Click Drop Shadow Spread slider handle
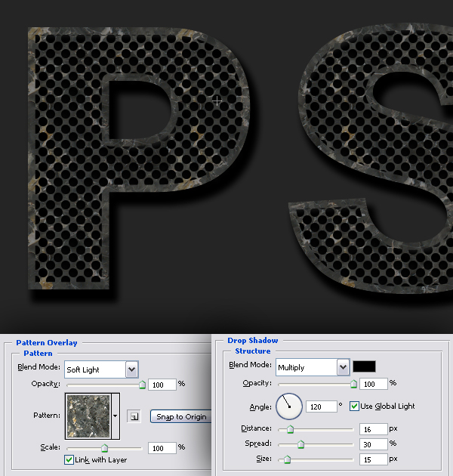The width and height of the screenshot is (453, 476). tap(300, 444)
